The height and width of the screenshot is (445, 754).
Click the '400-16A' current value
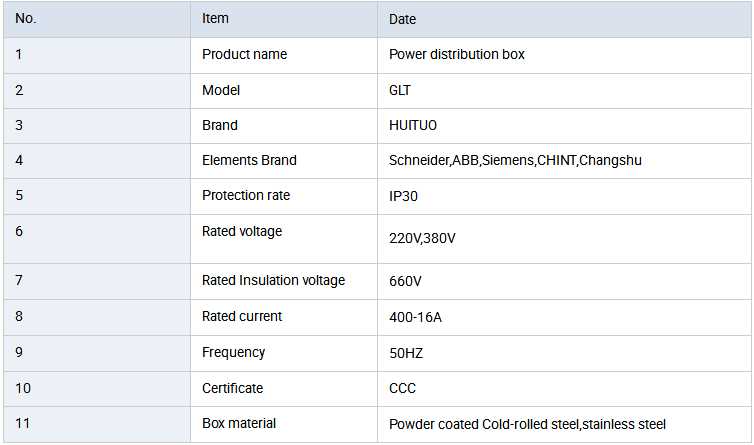tap(415, 317)
